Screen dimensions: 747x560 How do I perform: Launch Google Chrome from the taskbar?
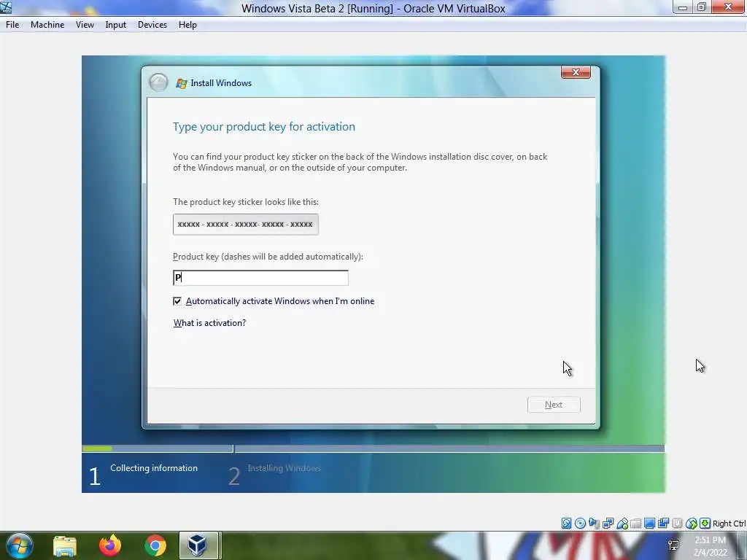click(x=155, y=545)
